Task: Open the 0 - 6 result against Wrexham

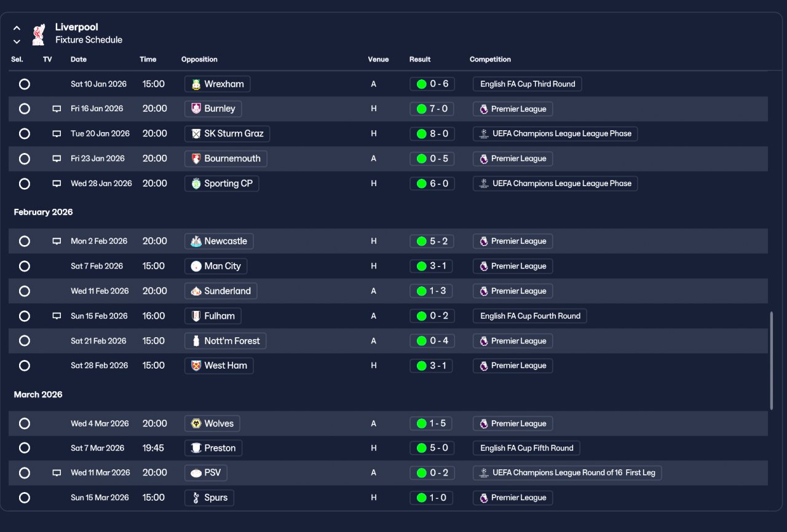Action: tap(432, 84)
